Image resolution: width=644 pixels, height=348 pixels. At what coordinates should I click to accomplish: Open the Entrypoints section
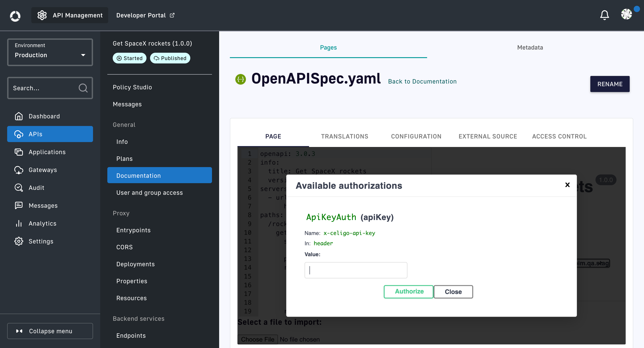[159, 230]
